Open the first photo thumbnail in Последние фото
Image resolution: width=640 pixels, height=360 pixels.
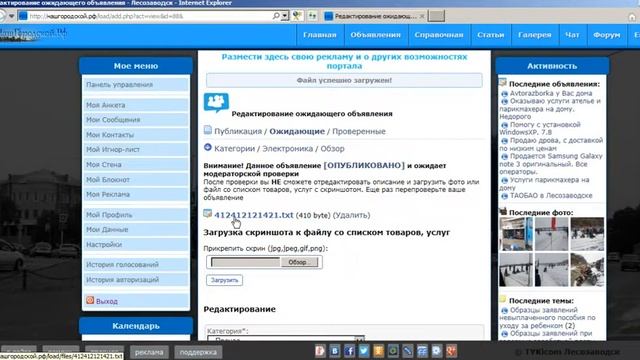(516, 234)
